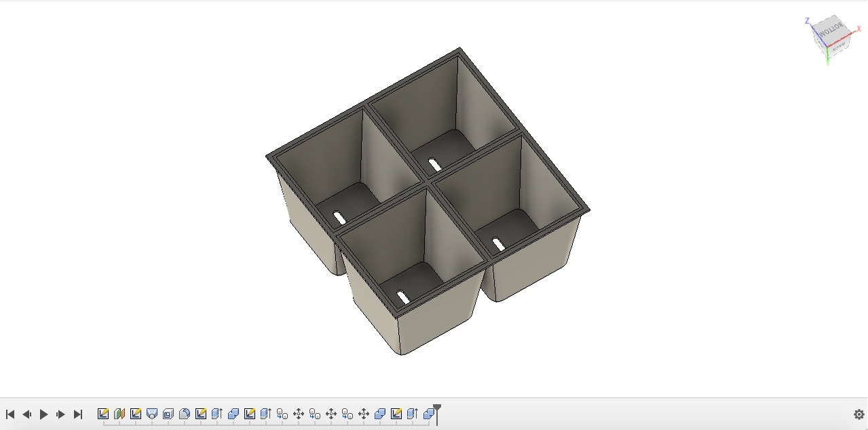
Task: Select the Loft feature in timeline
Action: pos(152,414)
